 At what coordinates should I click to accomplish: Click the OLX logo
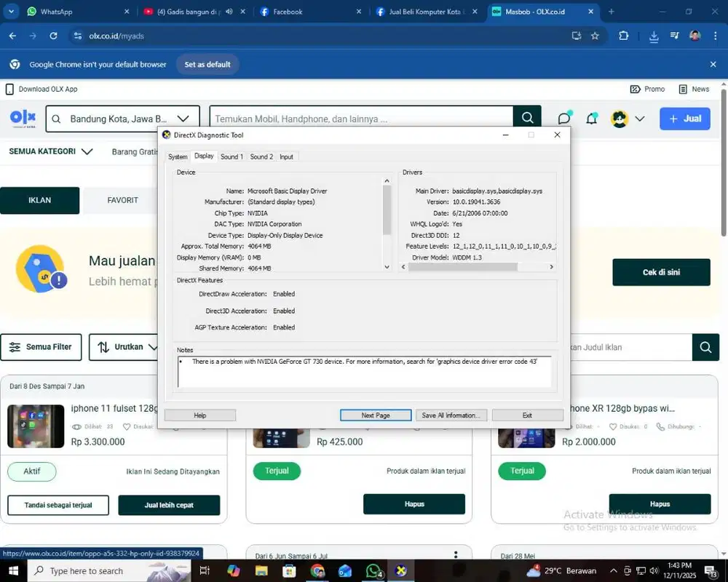pos(23,118)
